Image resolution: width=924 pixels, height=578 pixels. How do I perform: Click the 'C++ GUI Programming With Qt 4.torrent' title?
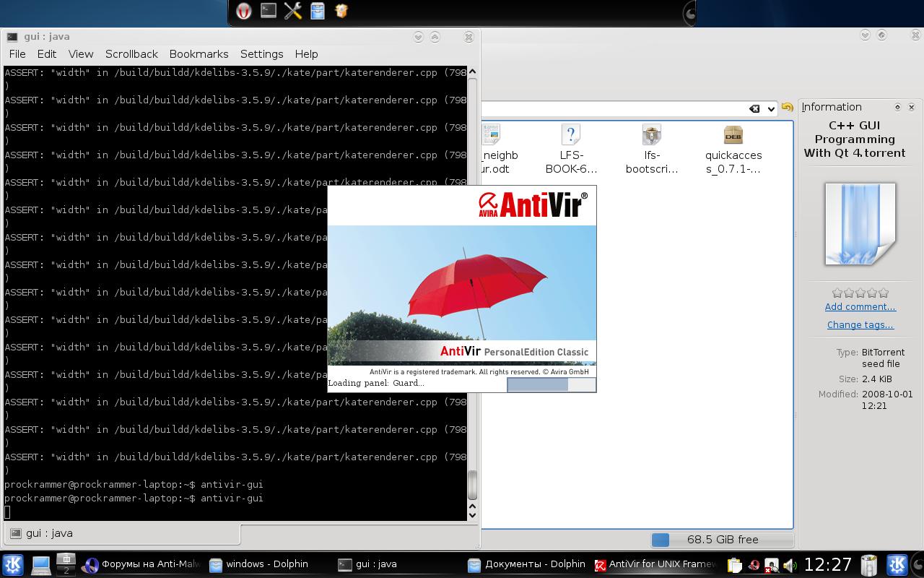coord(855,139)
